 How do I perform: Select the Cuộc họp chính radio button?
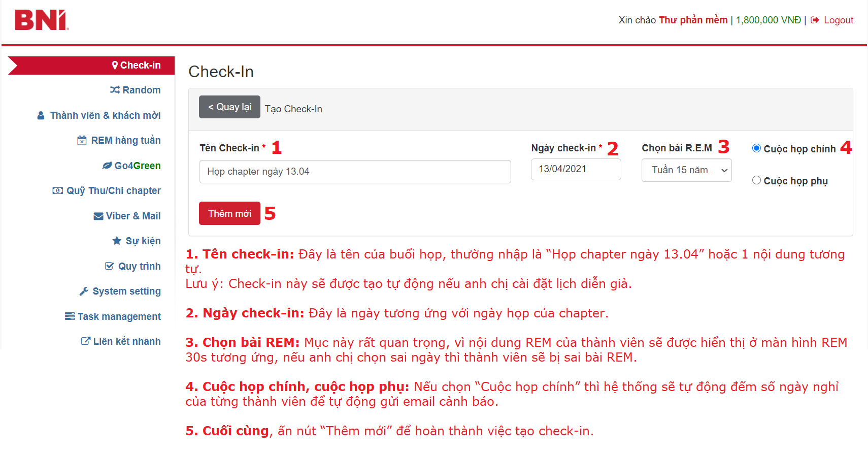pos(756,148)
